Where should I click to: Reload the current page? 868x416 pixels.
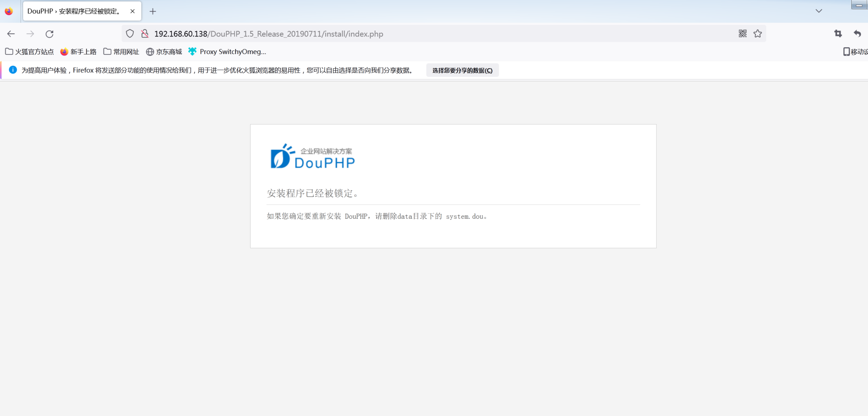(50, 34)
